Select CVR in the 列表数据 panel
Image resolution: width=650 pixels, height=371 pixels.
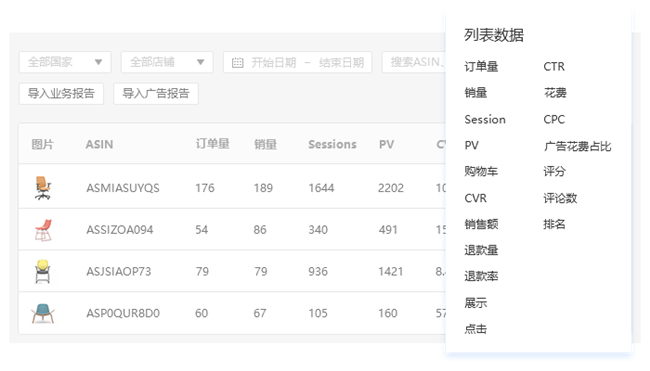point(475,198)
